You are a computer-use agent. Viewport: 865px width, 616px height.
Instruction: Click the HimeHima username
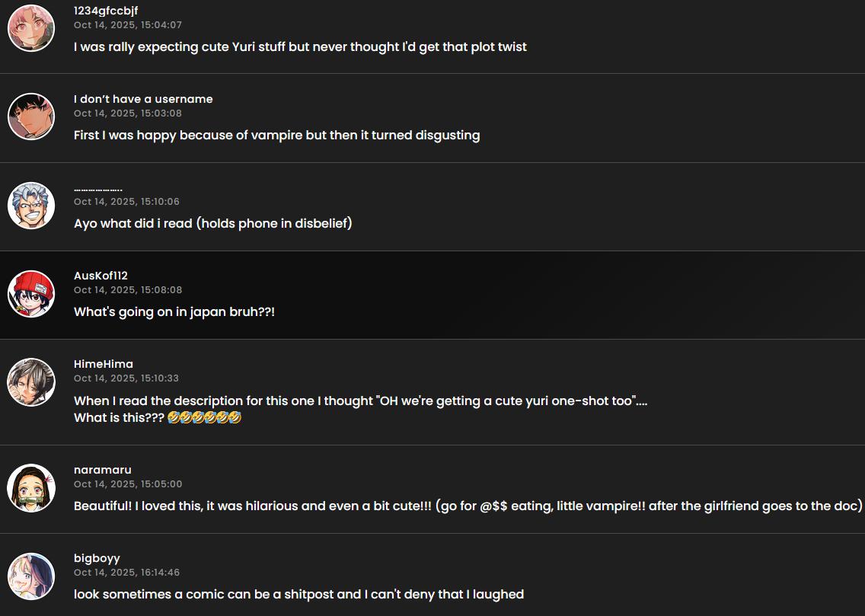104,364
